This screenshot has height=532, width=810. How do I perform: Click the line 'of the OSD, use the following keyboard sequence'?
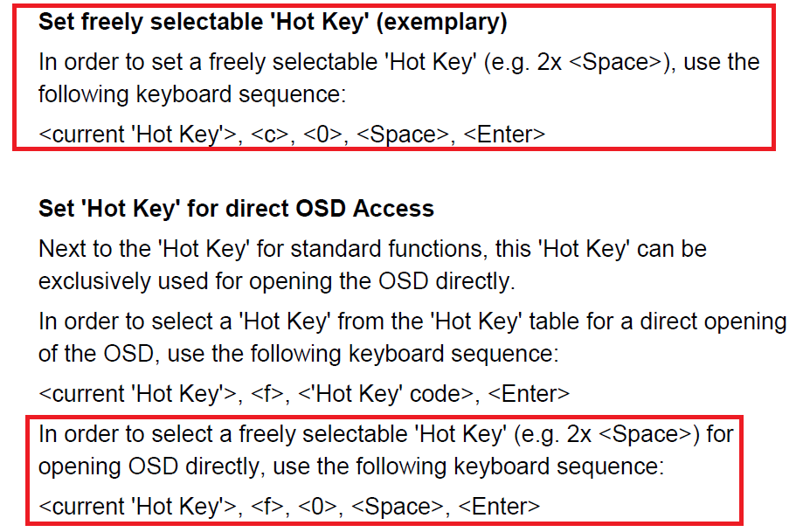coord(299,355)
